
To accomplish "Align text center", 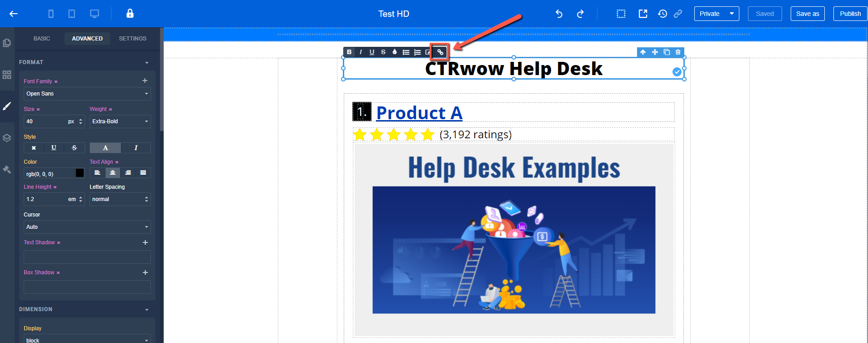I will pyautogui.click(x=113, y=173).
